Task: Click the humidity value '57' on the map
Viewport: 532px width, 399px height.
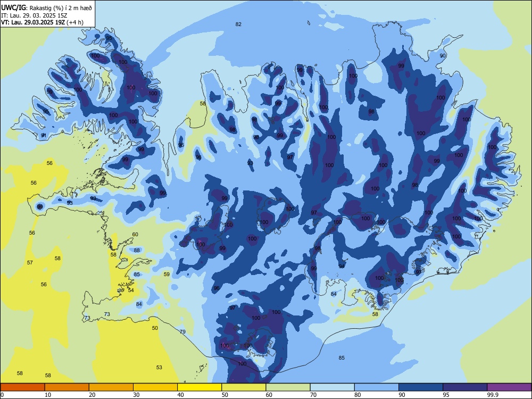Action: click(x=30, y=262)
